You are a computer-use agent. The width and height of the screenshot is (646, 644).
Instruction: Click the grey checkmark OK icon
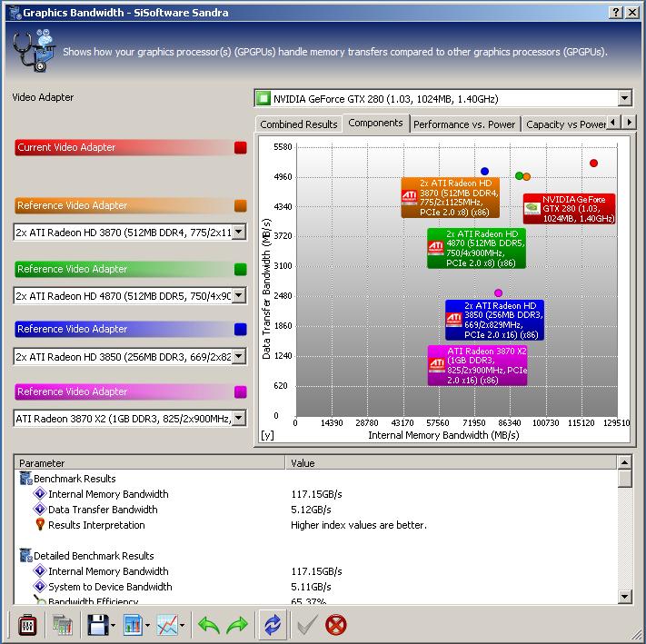[307, 625]
